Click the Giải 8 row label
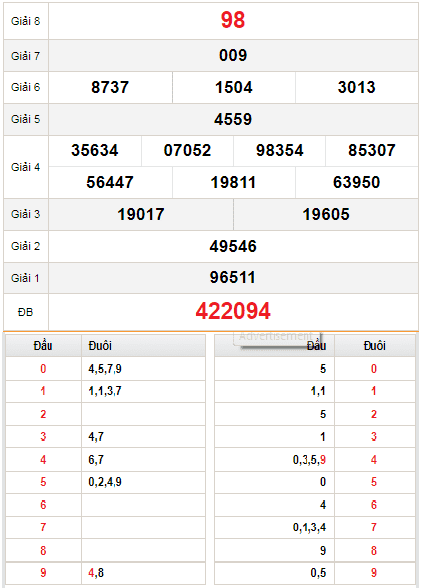The height and width of the screenshot is (588, 421). click(x=25, y=21)
